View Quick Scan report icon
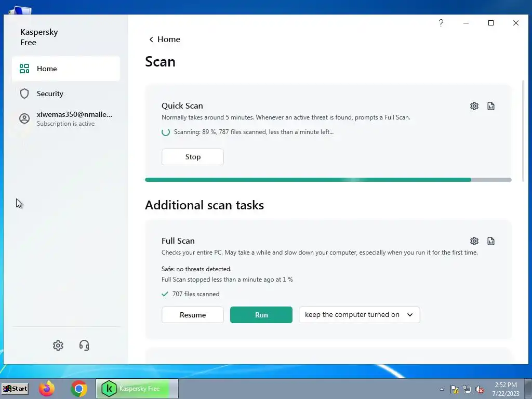This screenshot has width=532, height=399. click(490, 106)
